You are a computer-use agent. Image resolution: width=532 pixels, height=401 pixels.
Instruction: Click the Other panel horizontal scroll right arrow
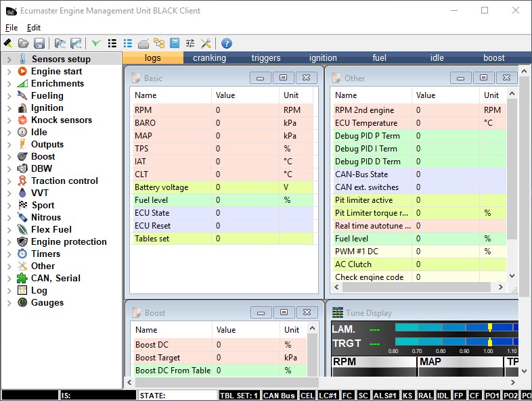(500, 287)
